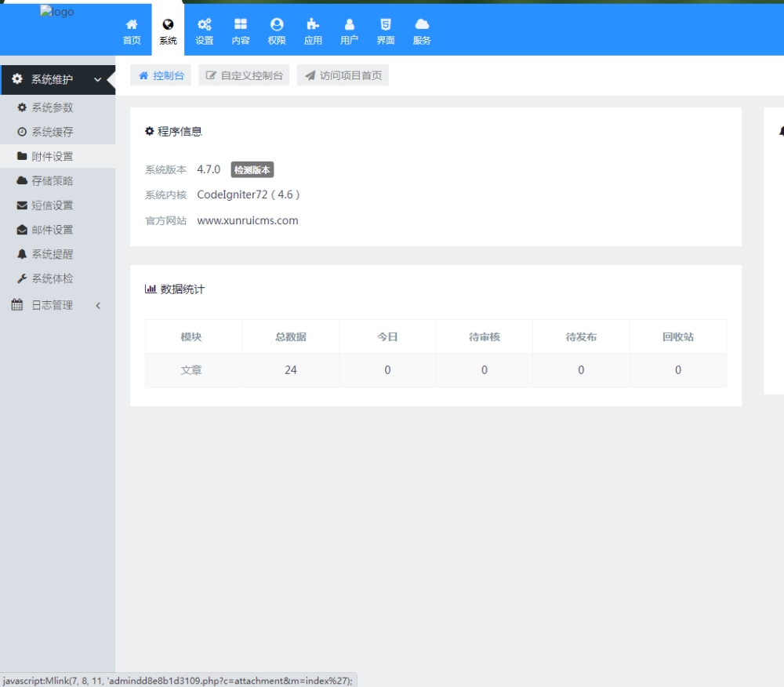Open 系统参数 in the sidebar

[x=57, y=107]
